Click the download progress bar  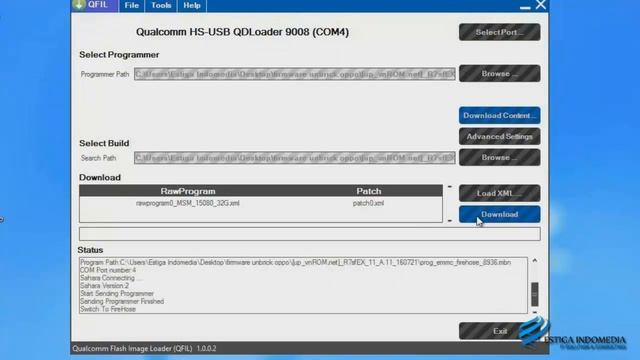[x=309, y=234]
